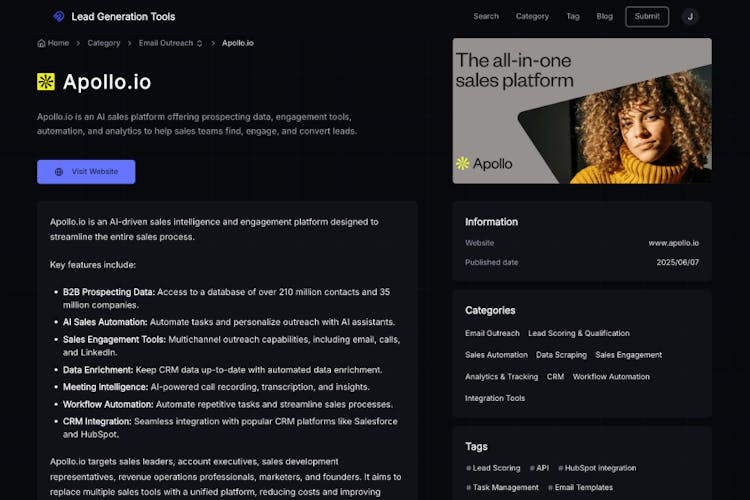Click the Lead Generation Tools logo icon
The image size is (750, 500).
(58, 16)
